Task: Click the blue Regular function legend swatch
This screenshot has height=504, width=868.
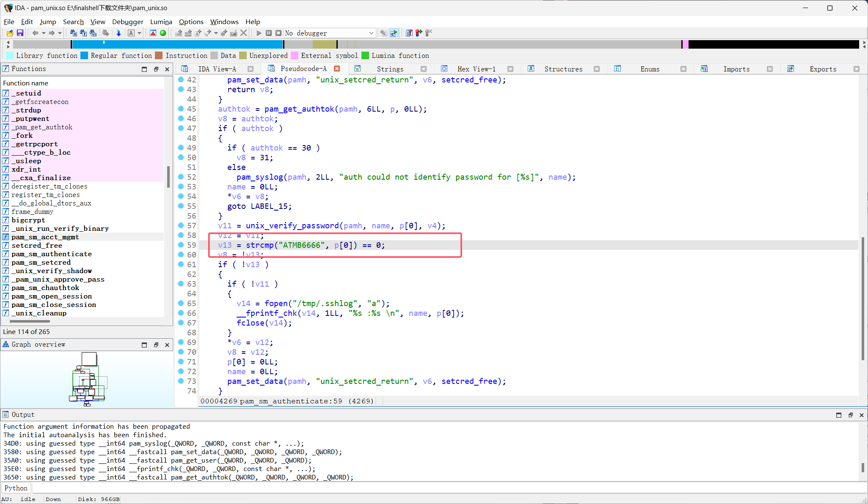Action: (84, 55)
